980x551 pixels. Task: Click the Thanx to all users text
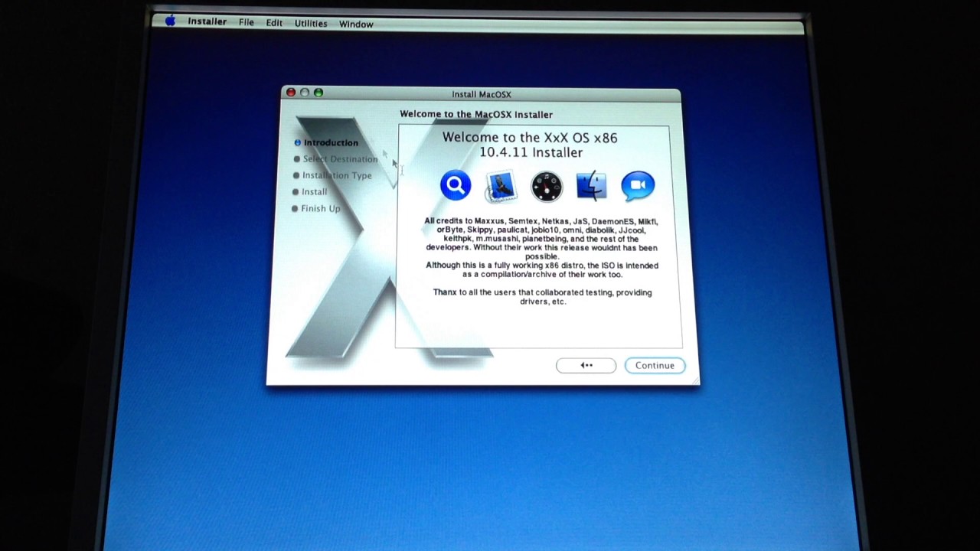click(x=542, y=297)
